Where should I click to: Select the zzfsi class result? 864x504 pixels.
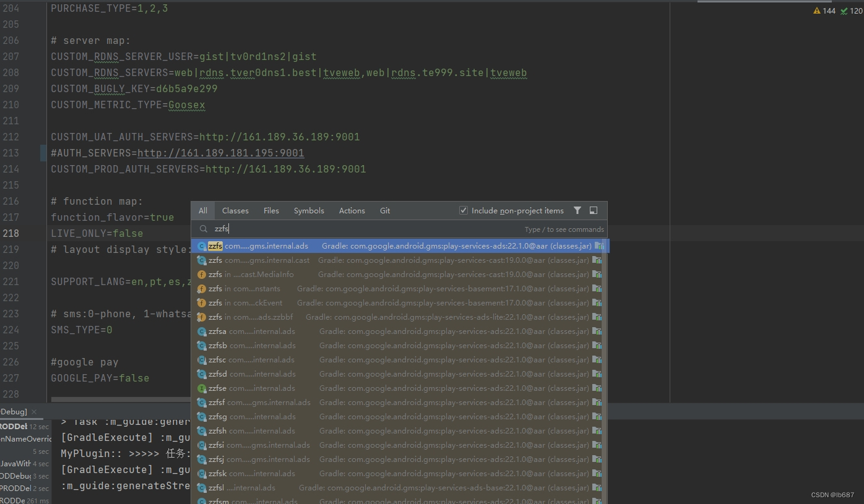coord(396,445)
